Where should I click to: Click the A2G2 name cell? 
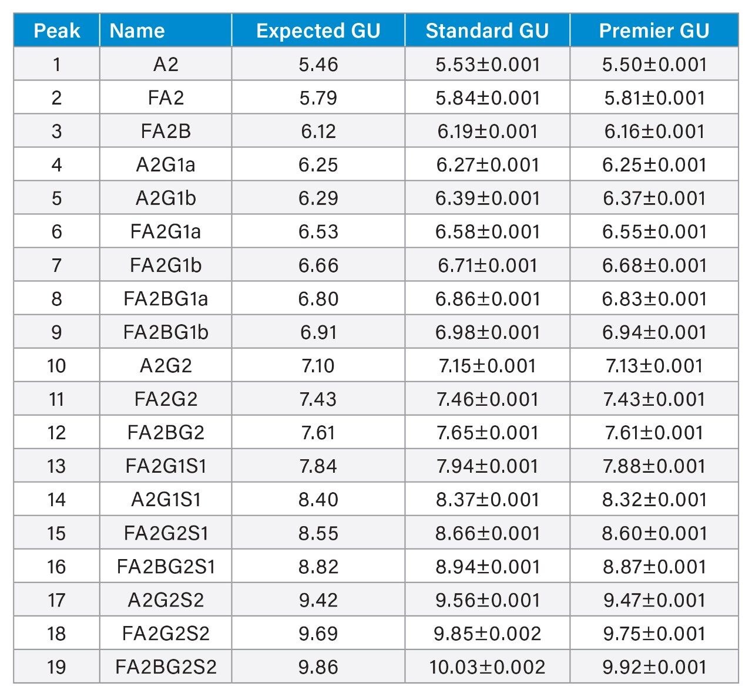pyautogui.click(x=166, y=365)
